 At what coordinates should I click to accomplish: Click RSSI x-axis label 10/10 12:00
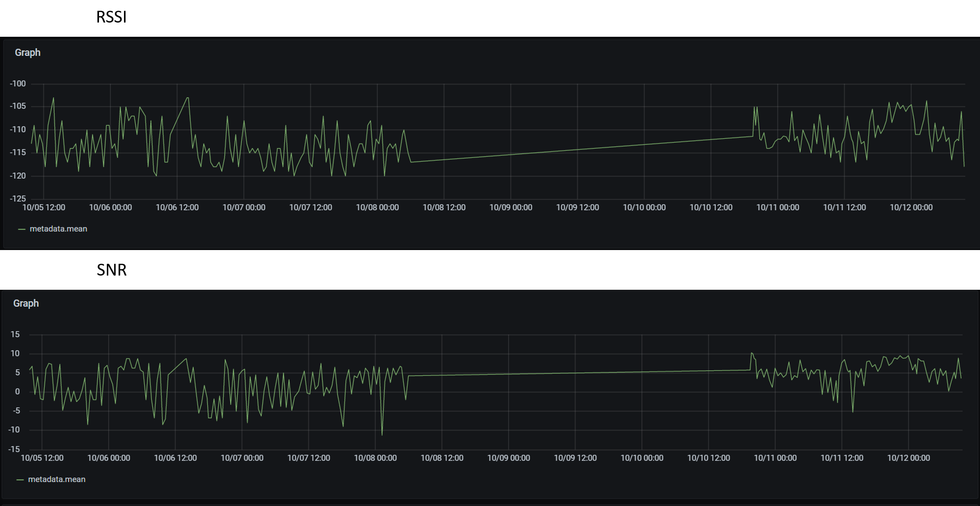pyautogui.click(x=711, y=207)
